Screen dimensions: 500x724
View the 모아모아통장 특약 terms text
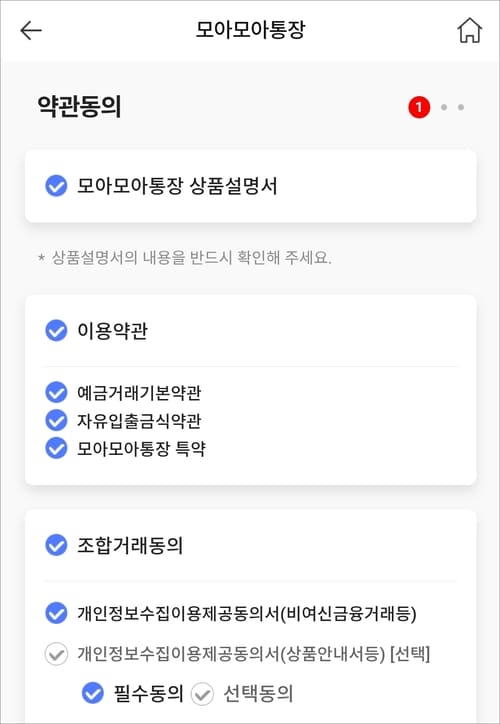(x=141, y=448)
